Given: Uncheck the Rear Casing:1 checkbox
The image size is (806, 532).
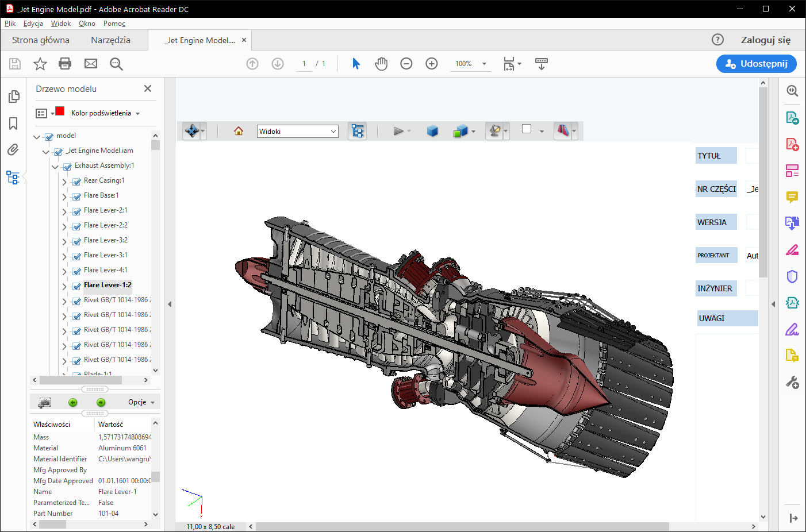Looking at the screenshot, I should (x=76, y=181).
